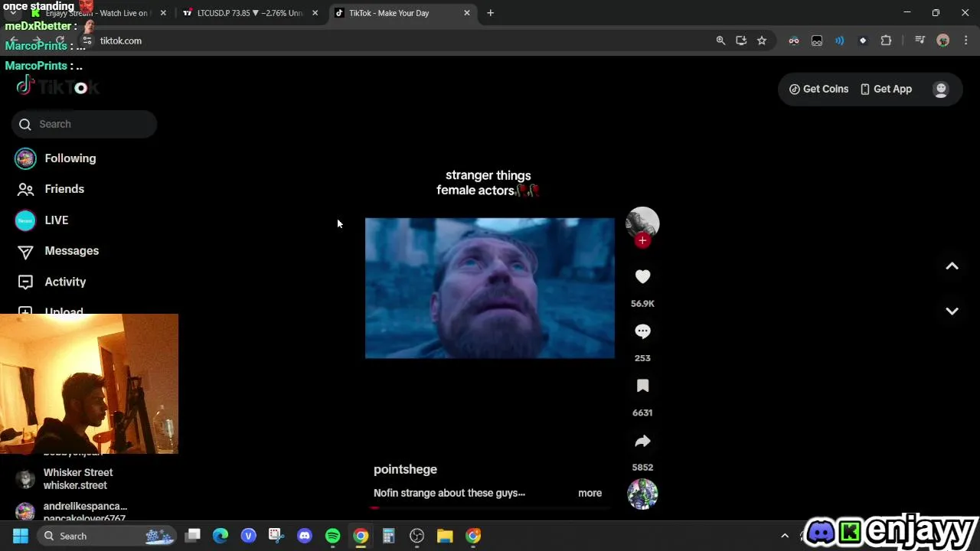This screenshot has height=551, width=980.
Task: Open Task View on the taskbar
Action: (x=193, y=536)
